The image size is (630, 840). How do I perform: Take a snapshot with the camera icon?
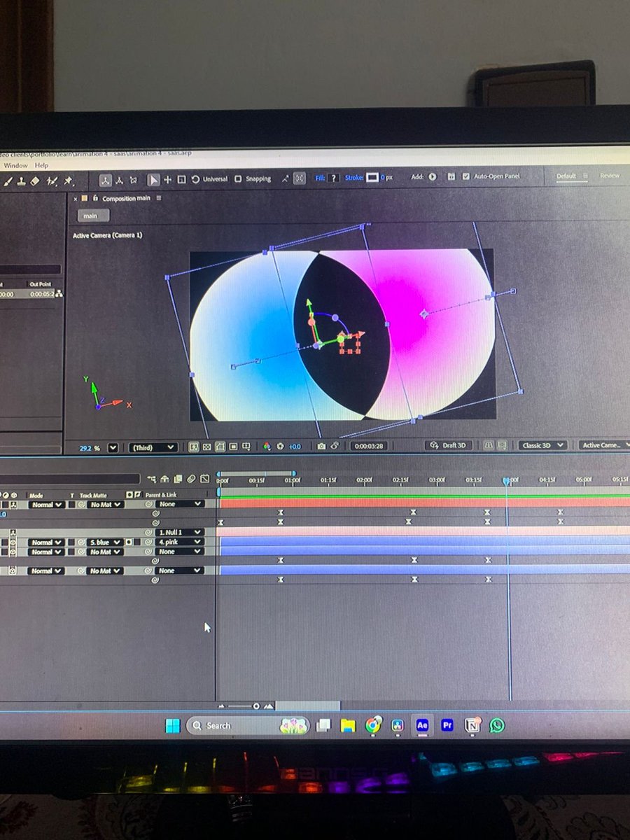320,446
